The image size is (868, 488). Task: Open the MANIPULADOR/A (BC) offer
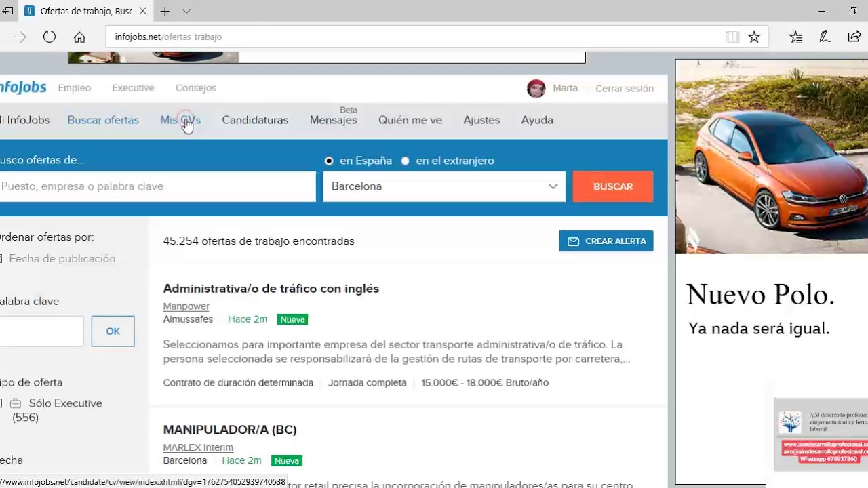coord(230,430)
